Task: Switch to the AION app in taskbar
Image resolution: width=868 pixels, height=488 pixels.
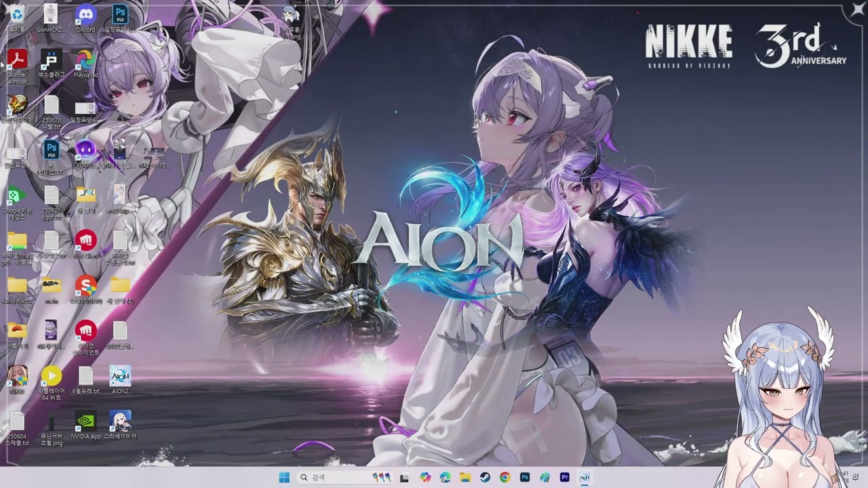Action: coord(585,477)
